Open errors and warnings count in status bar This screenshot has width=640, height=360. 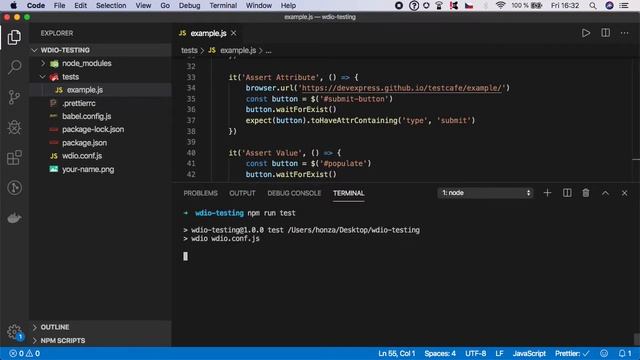(x=24, y=353)
